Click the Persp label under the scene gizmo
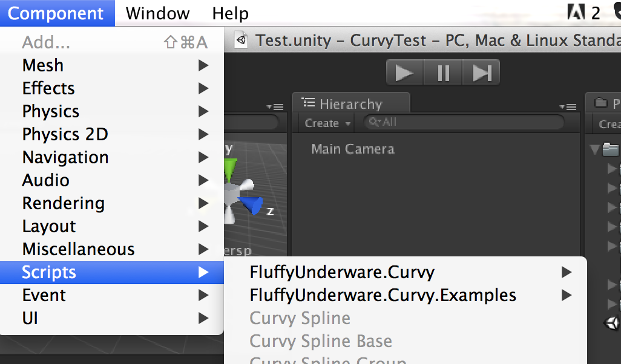Screen dimensions: 621x364 pyautogui.click(x=238, y=251)
